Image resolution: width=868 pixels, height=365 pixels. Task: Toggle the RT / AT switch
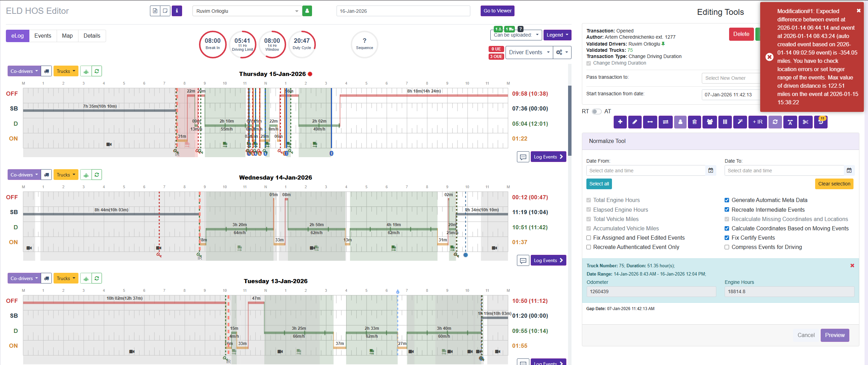point(597,112)
